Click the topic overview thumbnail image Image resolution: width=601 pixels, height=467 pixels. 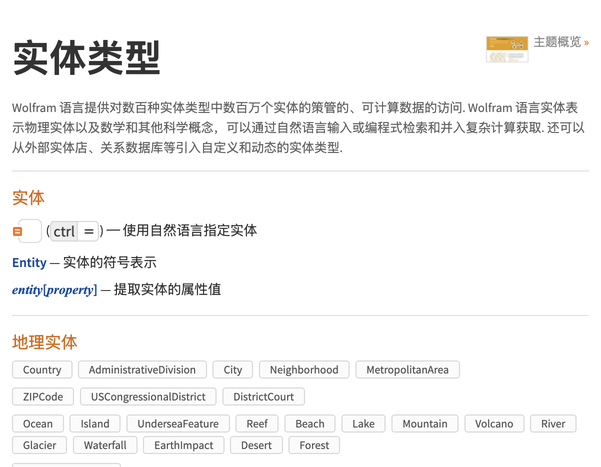click(x=506, y=49)
